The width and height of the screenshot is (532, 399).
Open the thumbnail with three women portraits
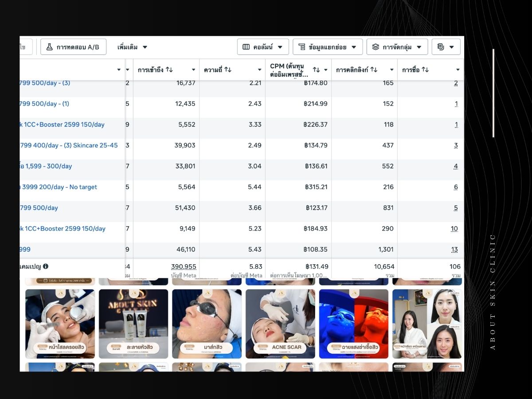pos(427,324)
